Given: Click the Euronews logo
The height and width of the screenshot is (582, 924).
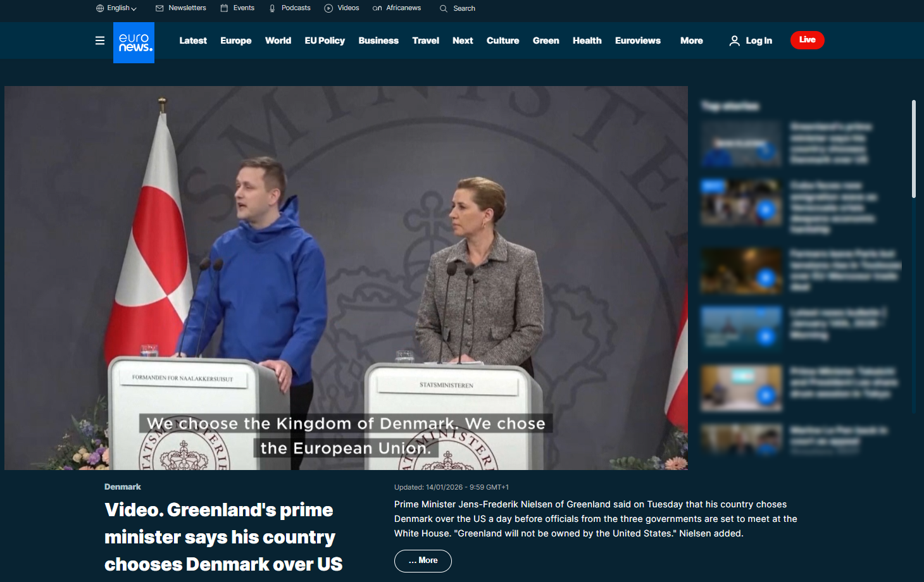Looking at the screenshot, I should click(134, 42).
